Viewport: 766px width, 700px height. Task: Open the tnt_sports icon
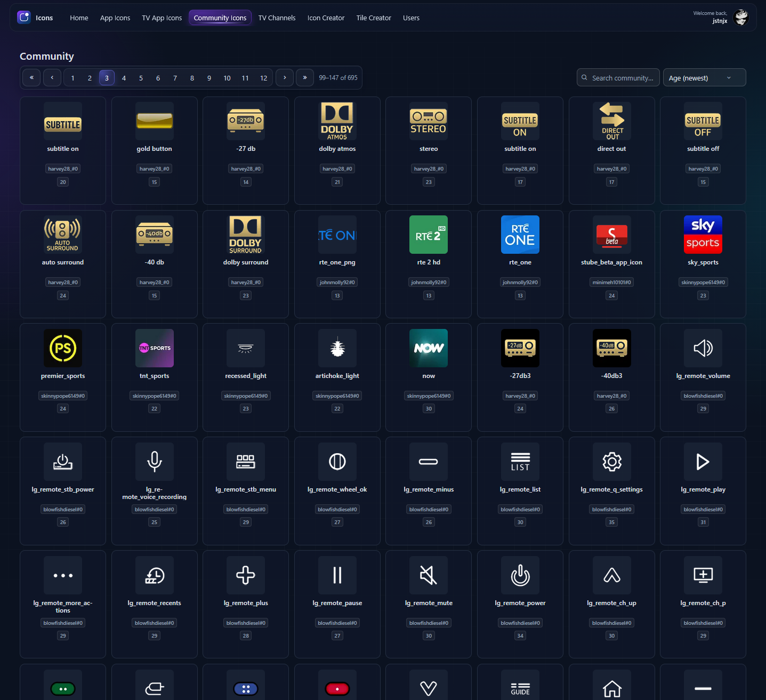(155, 348)
